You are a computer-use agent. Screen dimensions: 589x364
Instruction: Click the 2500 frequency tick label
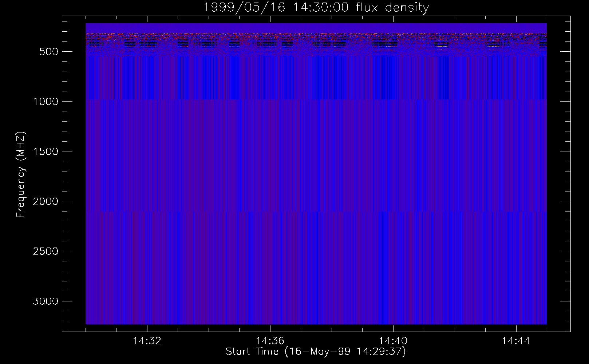46,251
